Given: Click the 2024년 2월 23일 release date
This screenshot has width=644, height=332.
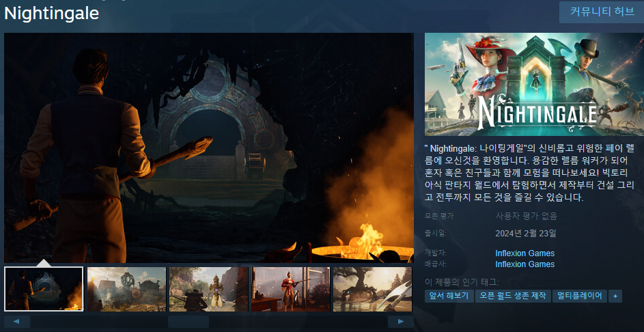Looking at the screenshot, I should coord(526,234).
